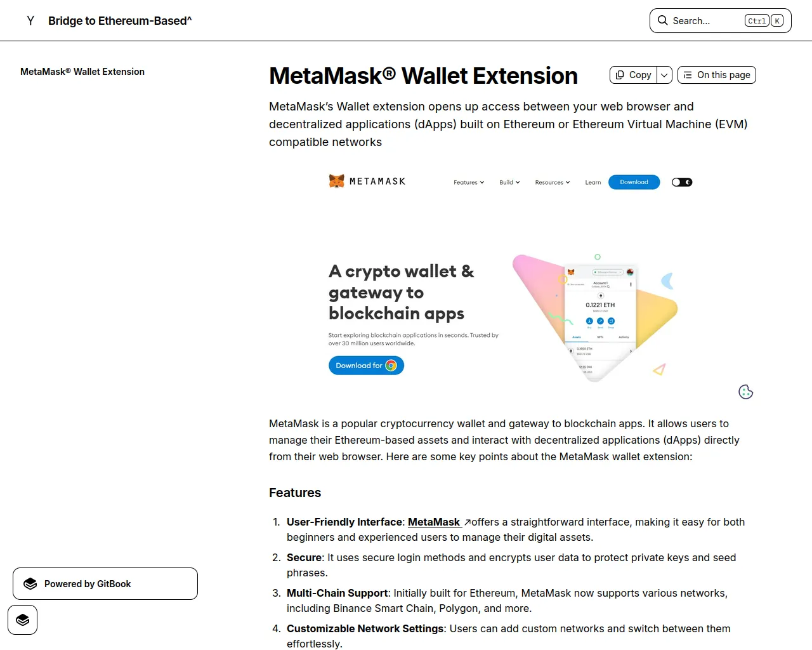Focus the Search input field

pos(721,21)
